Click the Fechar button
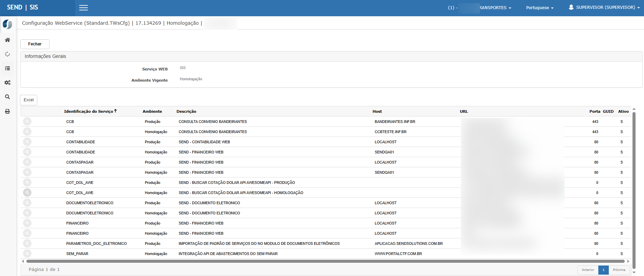The image size is (644, 276). (x=35, y=44)
